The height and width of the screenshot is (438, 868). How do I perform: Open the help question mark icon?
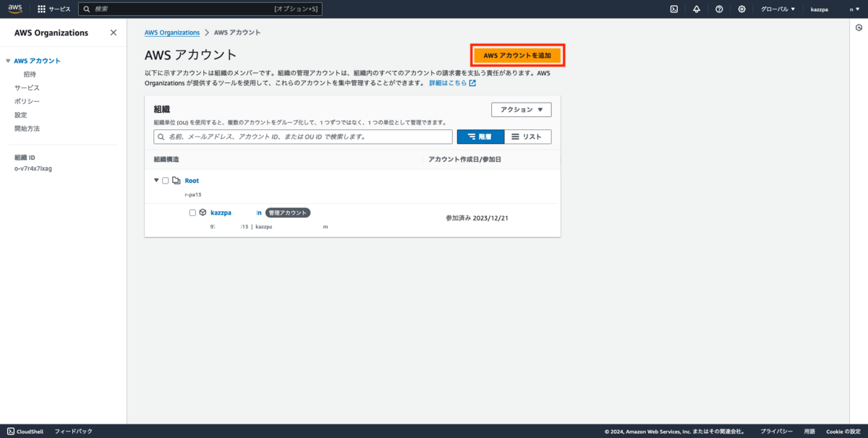point(719,9)
